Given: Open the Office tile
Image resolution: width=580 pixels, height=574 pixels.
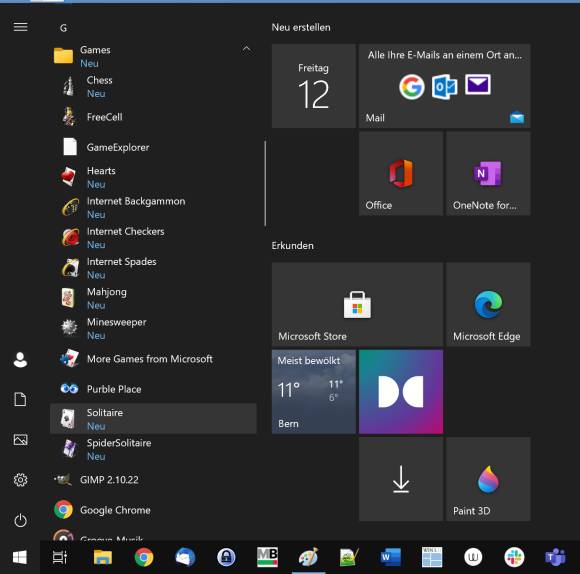Looking at the screenshot, I should coord(401,174).
